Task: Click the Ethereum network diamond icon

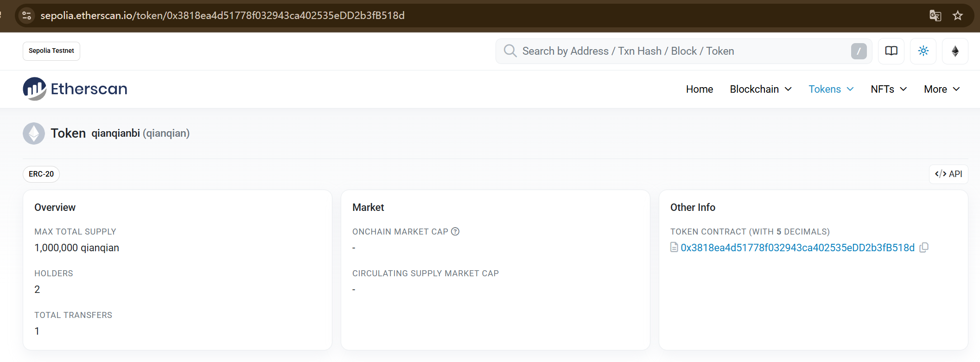Action: click(x=955, y=51)
